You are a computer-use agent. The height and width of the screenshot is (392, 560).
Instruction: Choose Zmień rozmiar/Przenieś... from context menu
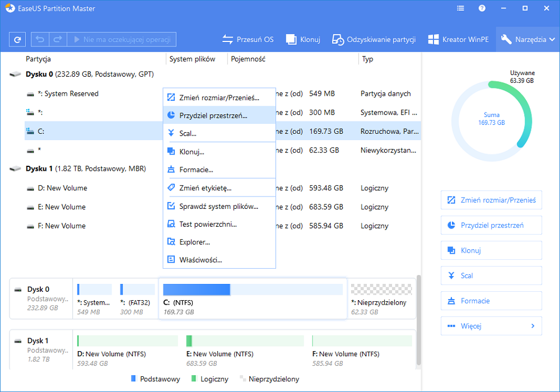pyautogui.click(x=220, y=97)
